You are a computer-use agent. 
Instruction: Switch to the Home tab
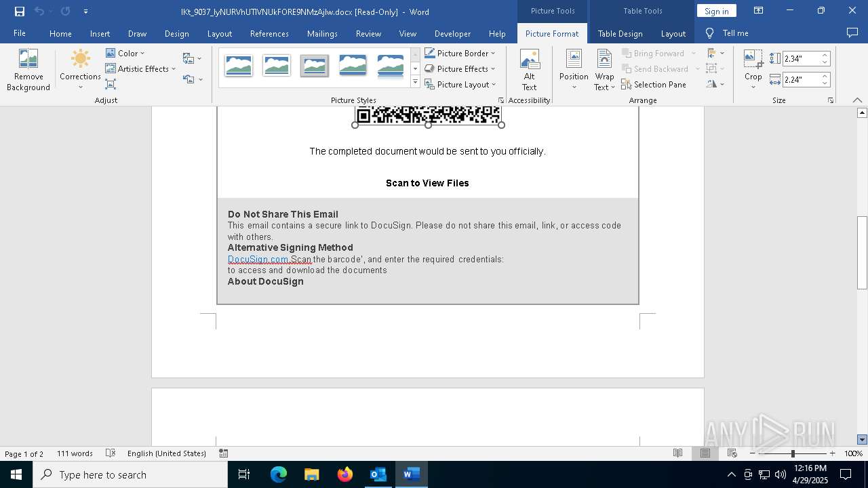tap(60, 33)
